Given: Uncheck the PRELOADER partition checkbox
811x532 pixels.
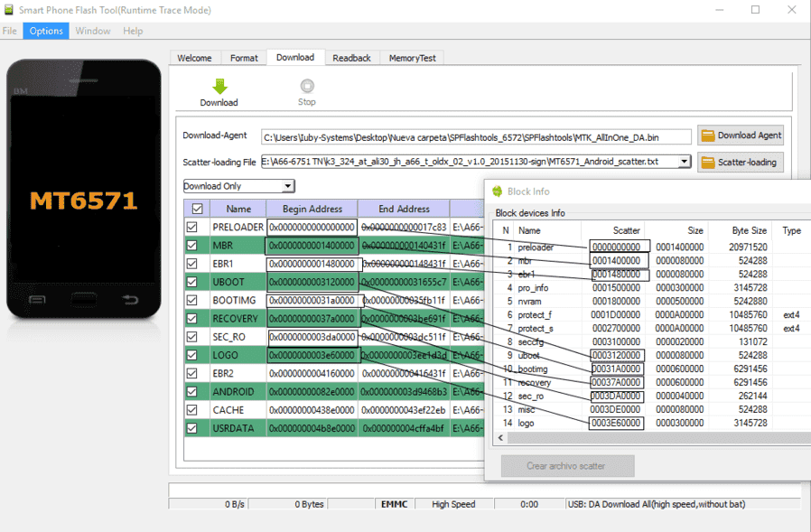Looking at the screenshot, I should click(x=191, y=227).
